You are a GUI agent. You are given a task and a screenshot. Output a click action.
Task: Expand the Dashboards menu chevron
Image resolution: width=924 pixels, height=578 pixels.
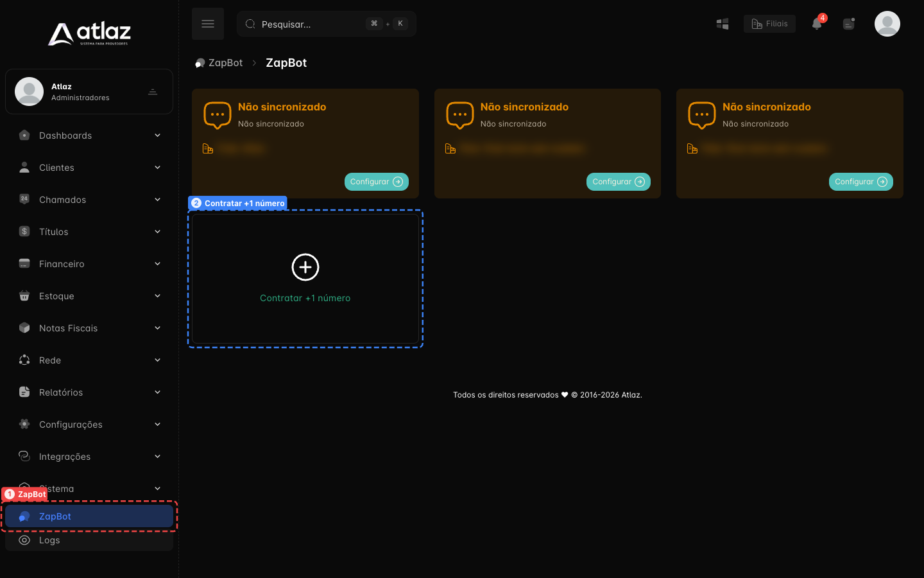tap(157, 136)
